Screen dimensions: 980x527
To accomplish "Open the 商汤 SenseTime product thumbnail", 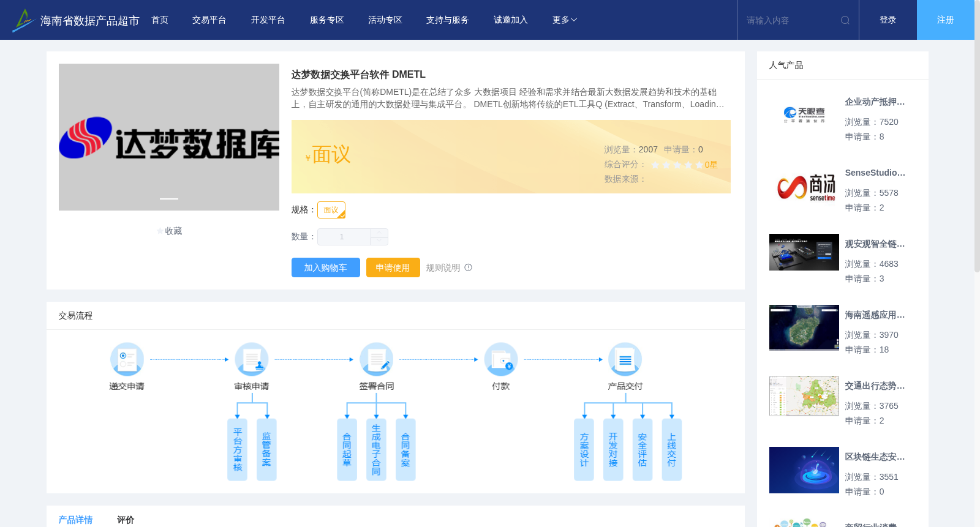I will [804, 186].
